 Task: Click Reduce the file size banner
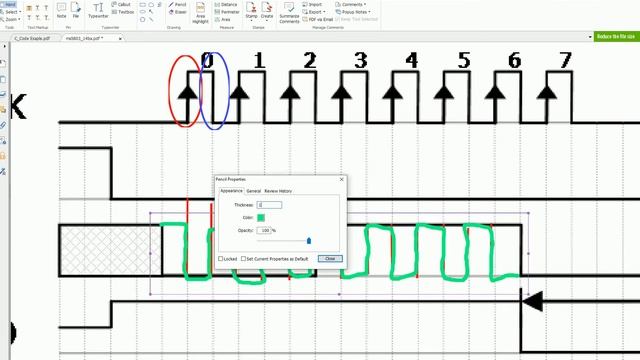click(616, 36)
